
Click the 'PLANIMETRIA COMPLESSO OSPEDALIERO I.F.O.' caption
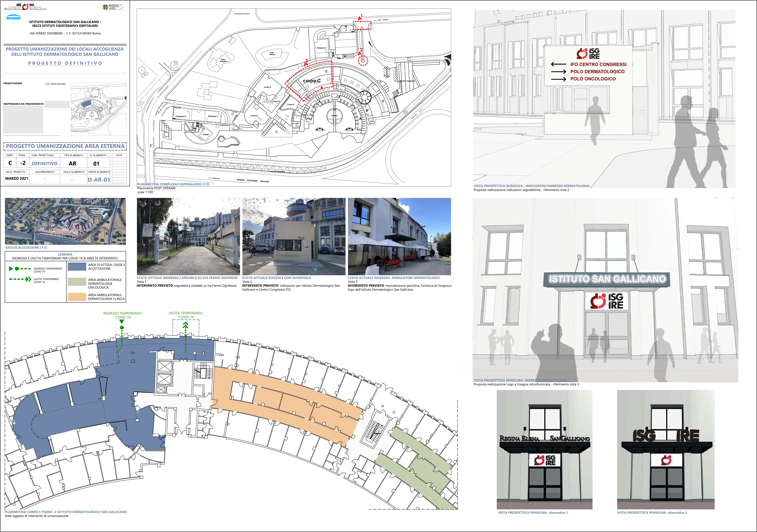point(173,184)
